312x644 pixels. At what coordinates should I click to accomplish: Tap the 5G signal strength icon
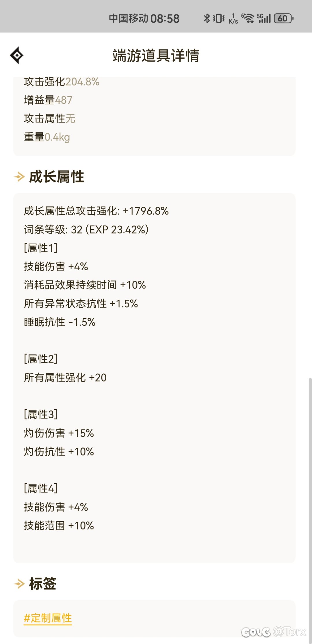click(x=264, y=18)
